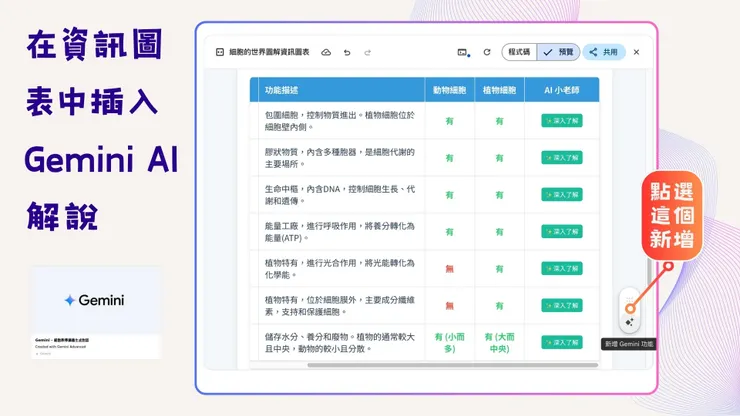Switch to the 預覽 preview tab
This screenshot has width=740, height=416.
click(x=558, y=52)
